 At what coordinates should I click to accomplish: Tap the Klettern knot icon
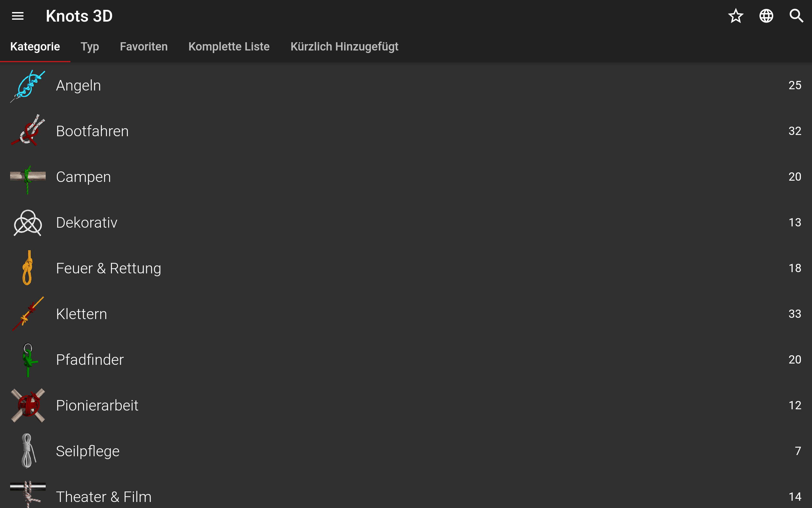point(28,313)
